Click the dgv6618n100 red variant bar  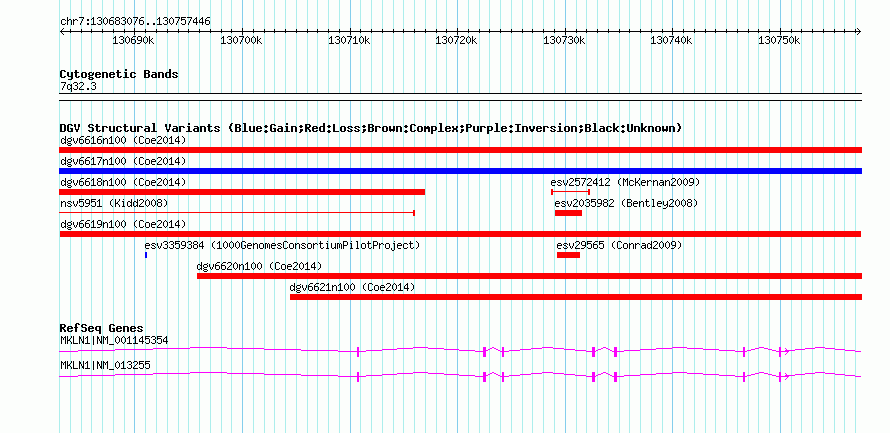tap(242, 192)
